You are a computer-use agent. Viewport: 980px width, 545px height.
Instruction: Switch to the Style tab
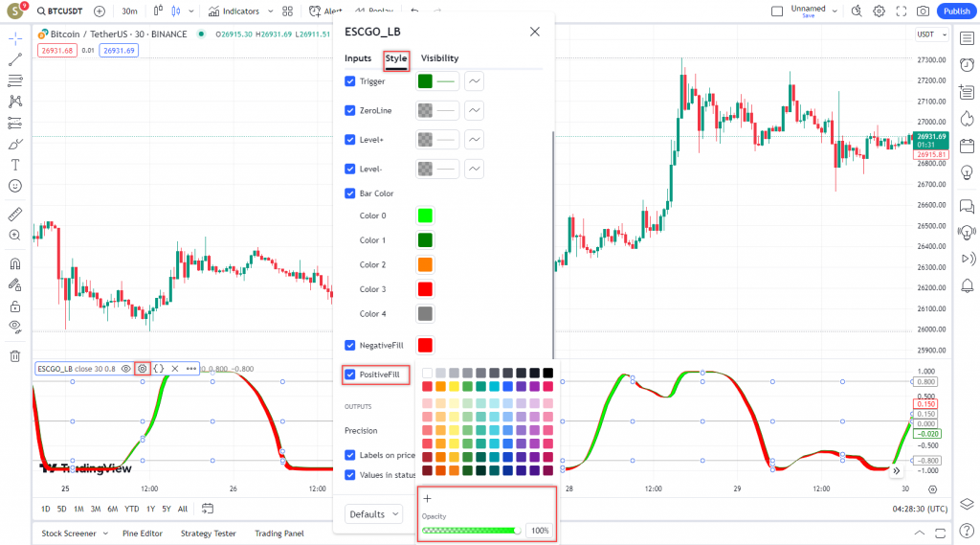pos(396,58)
